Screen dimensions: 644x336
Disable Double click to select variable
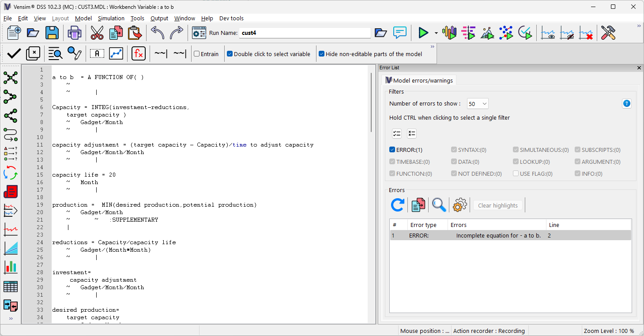230,53
